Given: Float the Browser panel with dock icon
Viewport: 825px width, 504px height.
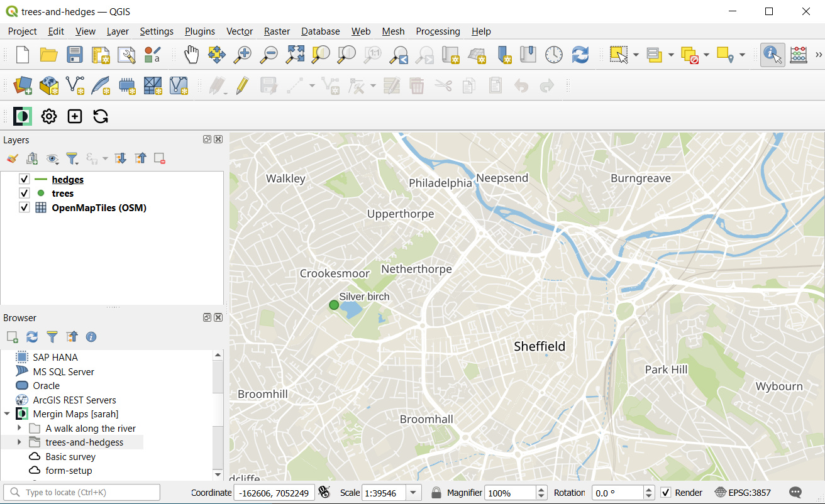Looking at the screenshot, I should (x=207, y=317).
